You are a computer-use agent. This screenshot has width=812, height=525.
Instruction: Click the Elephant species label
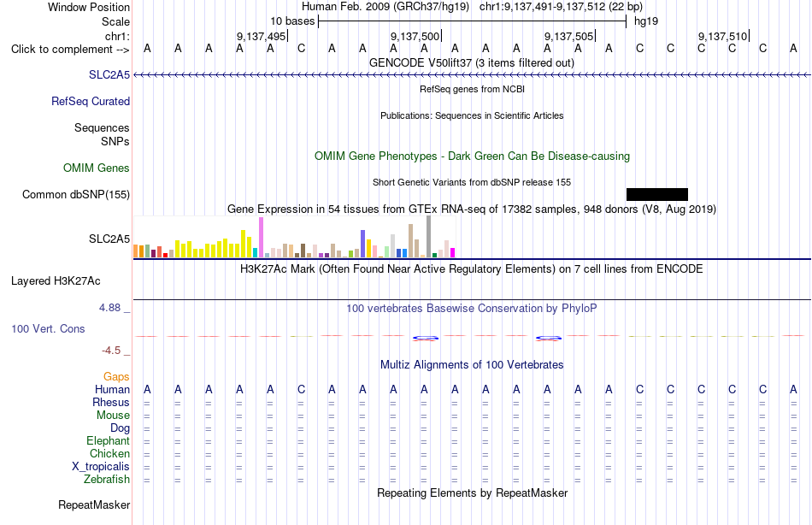click(109, 441)
